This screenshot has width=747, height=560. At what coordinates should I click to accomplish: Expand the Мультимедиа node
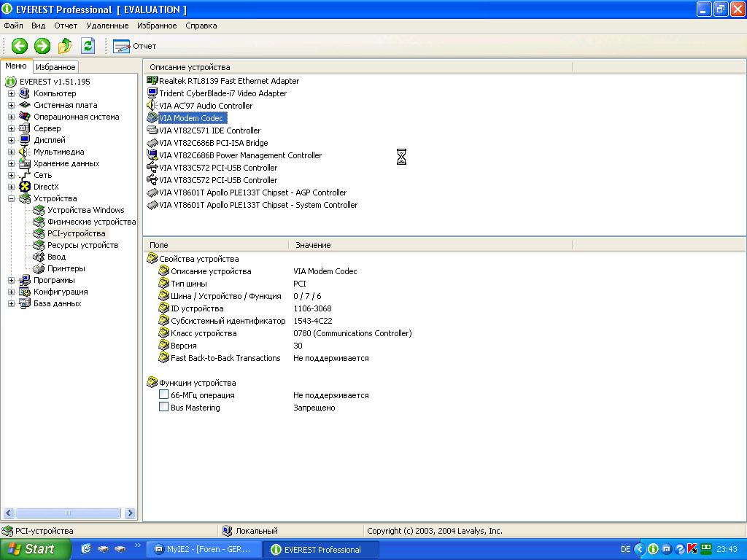[x=11, y=152]
